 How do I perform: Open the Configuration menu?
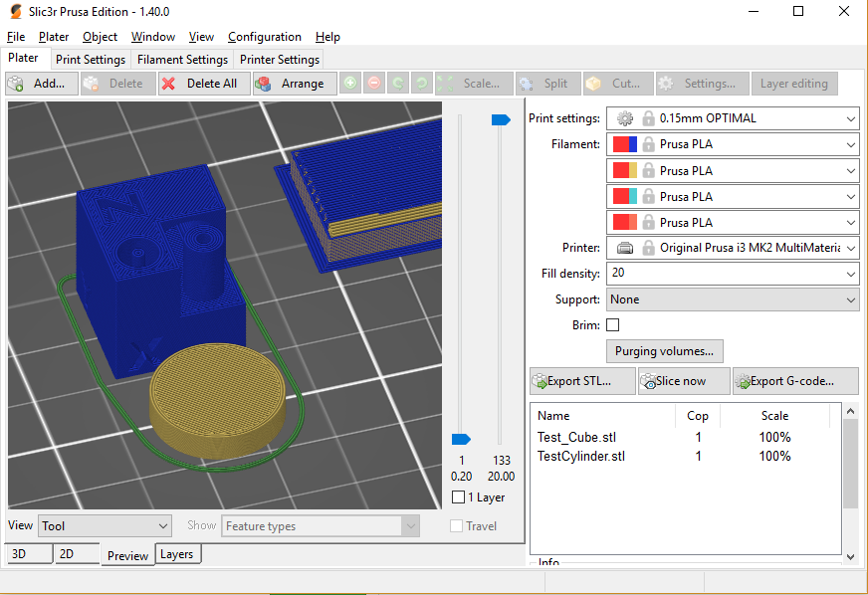point(265,37)
